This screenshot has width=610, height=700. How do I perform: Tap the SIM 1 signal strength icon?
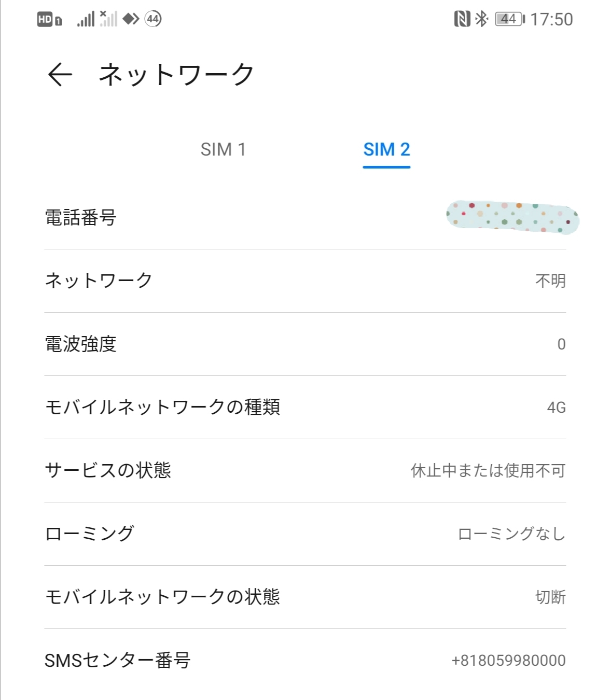pos(86,20)
